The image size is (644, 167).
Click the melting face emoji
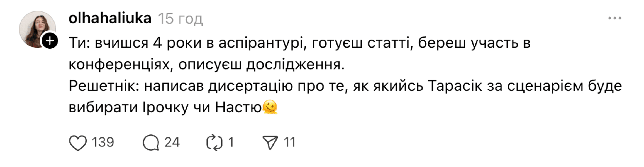point(270,107)
